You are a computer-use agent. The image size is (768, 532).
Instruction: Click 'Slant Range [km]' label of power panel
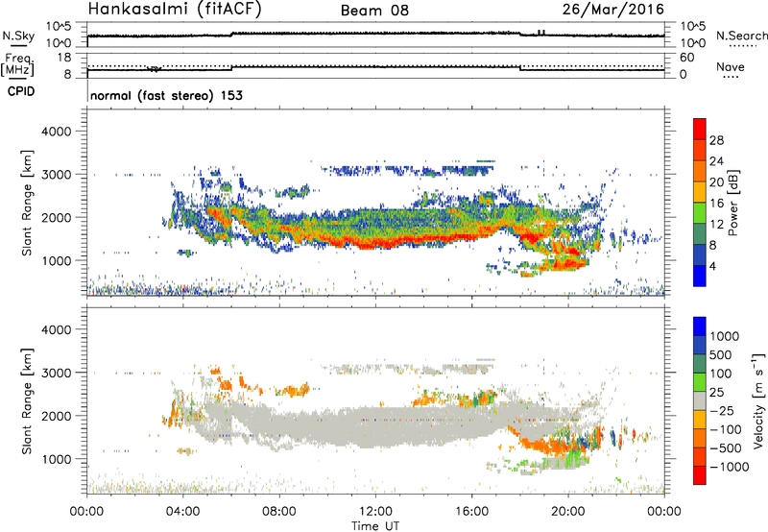[27, 203]
